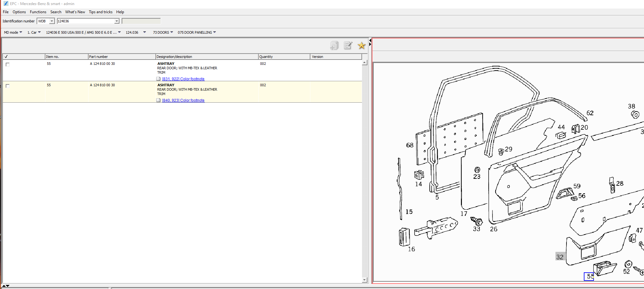Click the right-pointing splitter arrow
Screen dimensions: 644x289
pyautogui.click(x=370, y=44)
